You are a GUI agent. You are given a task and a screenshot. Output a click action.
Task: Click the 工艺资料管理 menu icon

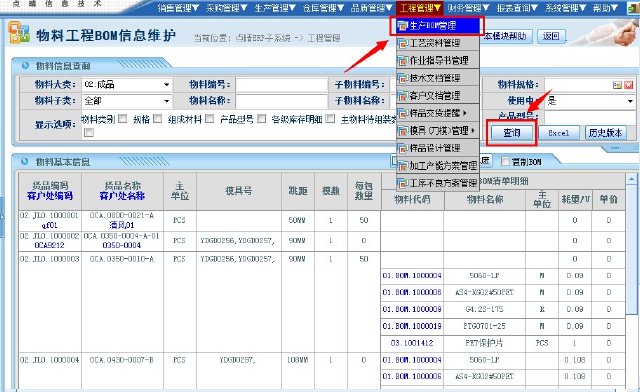402,43
